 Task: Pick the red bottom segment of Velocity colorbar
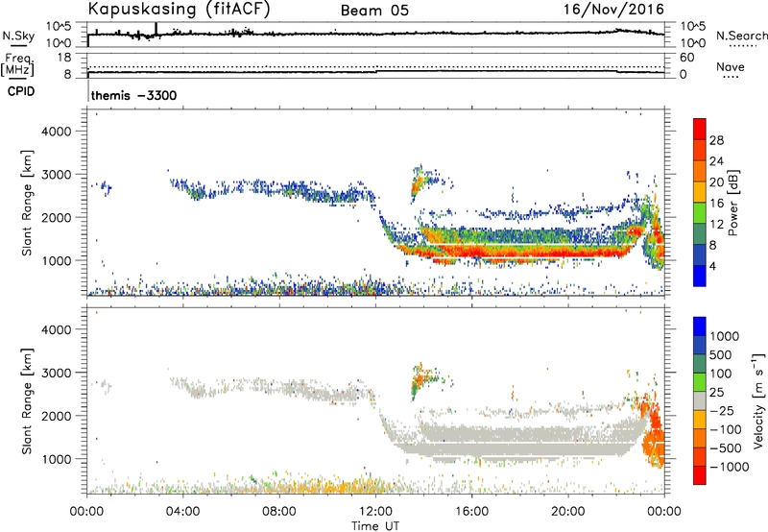pyautogui.click(x=700, y=475)
